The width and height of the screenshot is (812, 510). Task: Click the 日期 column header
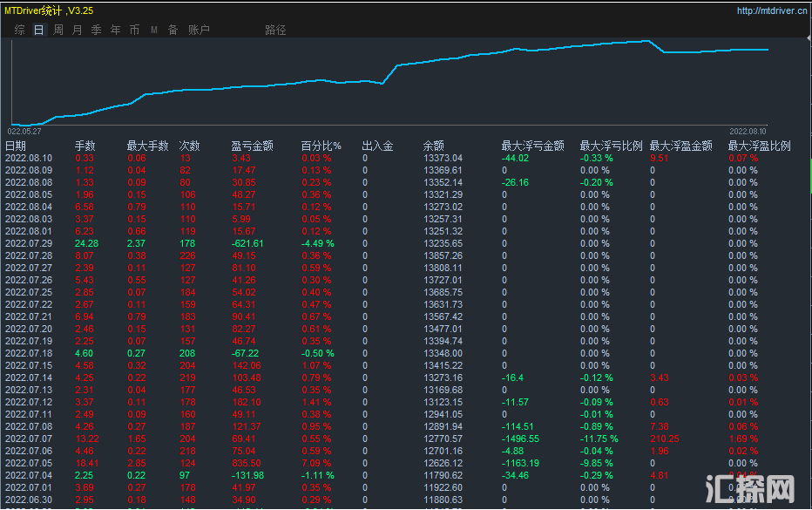(17, 146)
